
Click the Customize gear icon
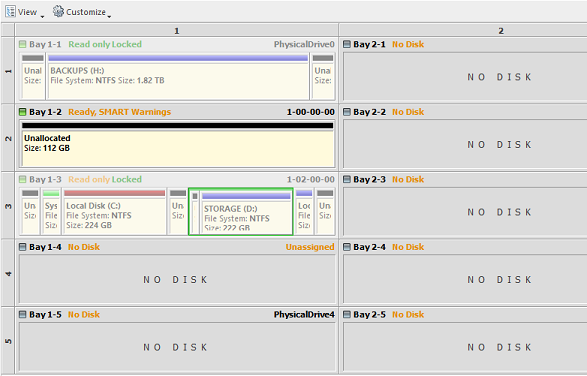click(x=58, y=11)
